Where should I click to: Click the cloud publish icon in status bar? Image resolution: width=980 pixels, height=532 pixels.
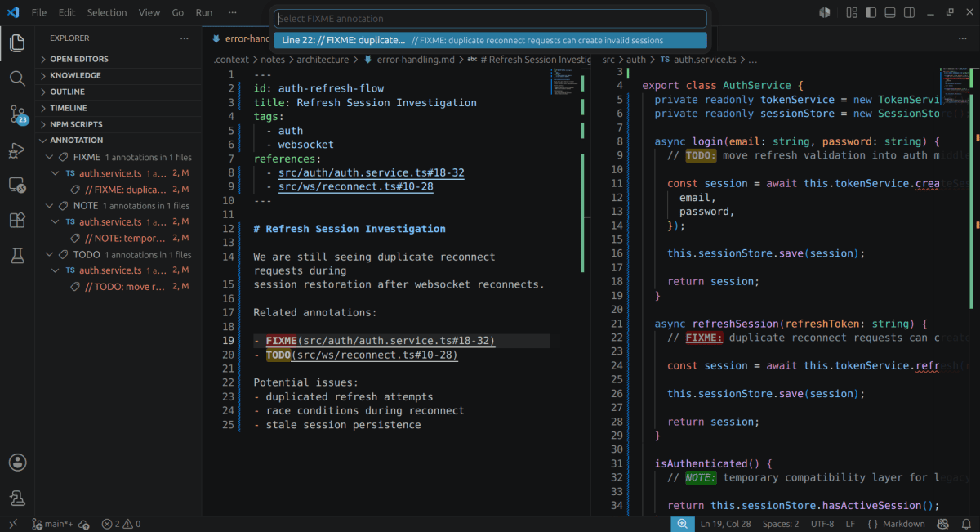pos(84,524)
